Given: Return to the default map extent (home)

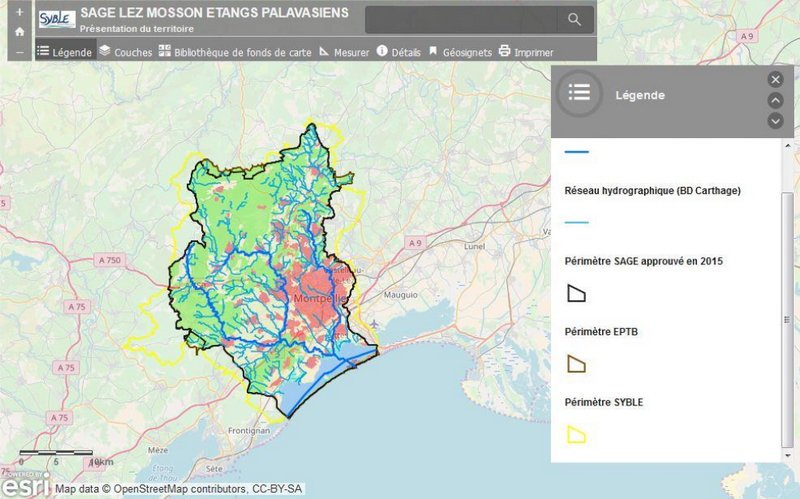Looking at the screenshot, I should 19,32.
